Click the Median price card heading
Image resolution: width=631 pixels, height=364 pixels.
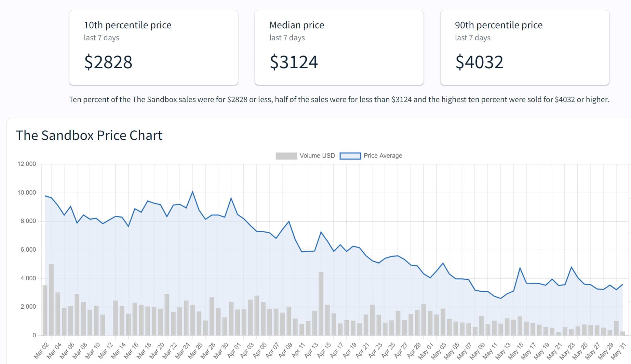(x=296, y=25)
